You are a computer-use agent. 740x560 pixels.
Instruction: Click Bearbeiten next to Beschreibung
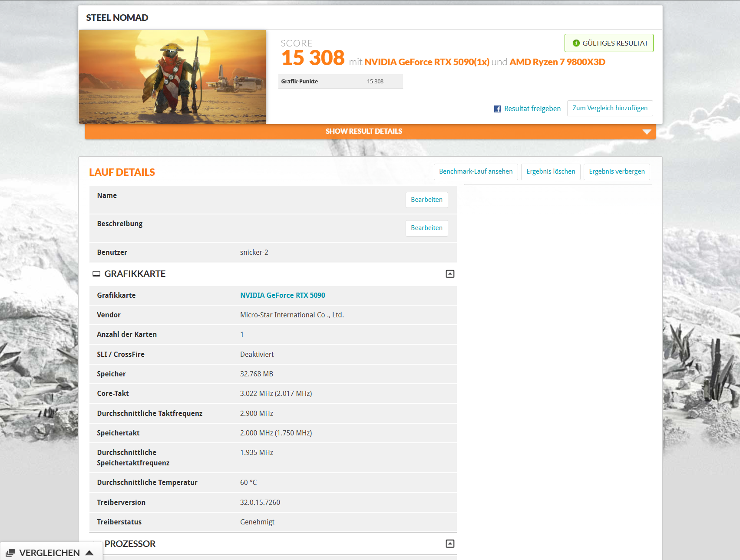tap(426, 228)
